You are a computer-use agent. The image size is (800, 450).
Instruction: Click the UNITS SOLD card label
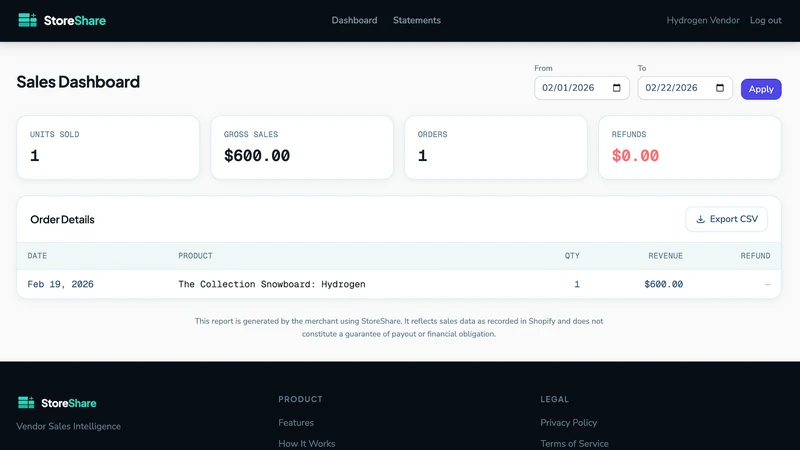coord(55,134)
